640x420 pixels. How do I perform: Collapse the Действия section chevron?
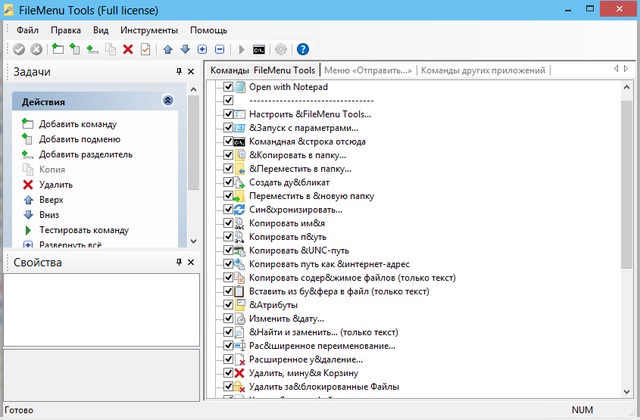167,101
